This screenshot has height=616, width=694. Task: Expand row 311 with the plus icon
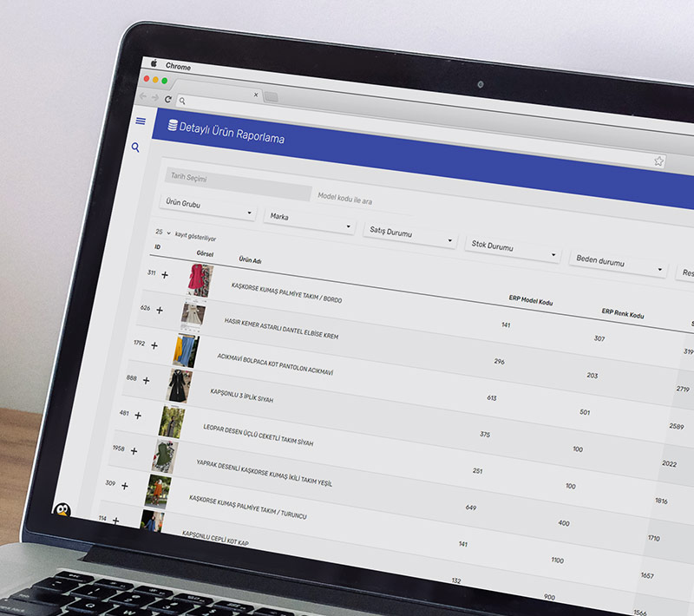pos(165,275)
